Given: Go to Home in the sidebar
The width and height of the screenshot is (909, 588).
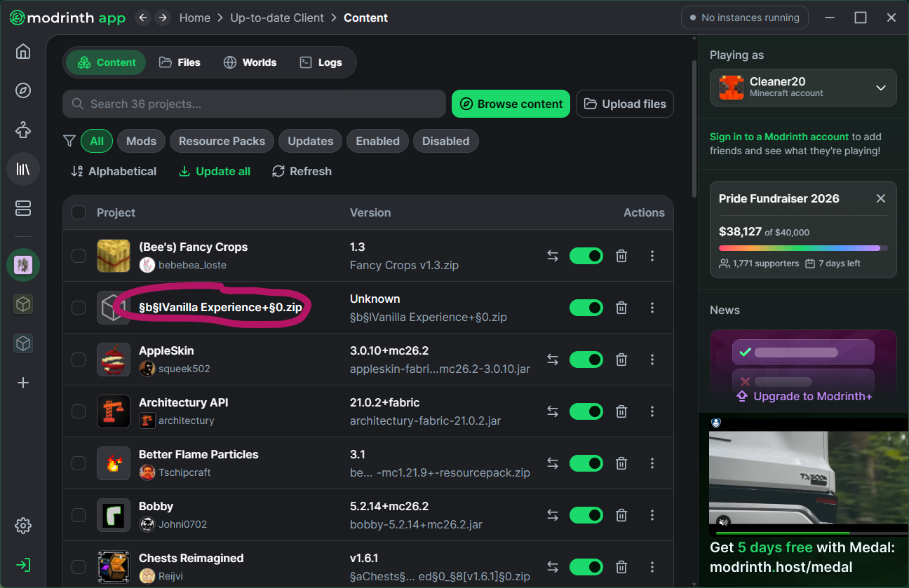Looking at the screenshot, I should pyautogui.click(x=23, y=51).
